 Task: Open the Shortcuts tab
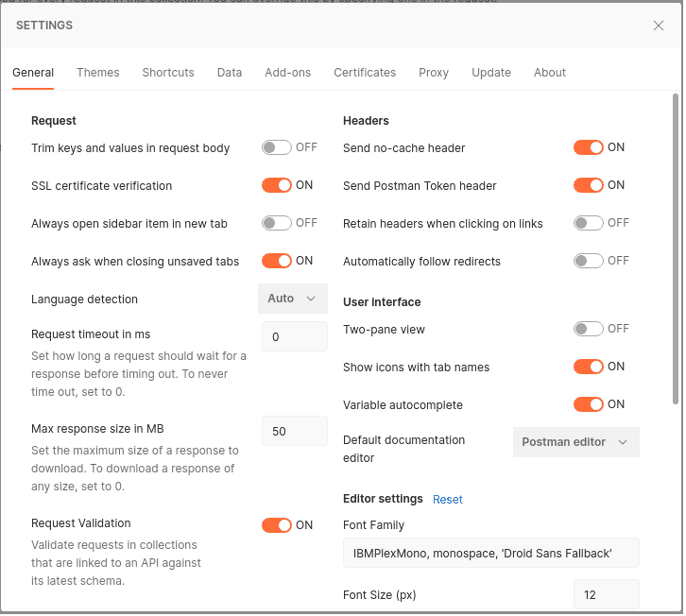168,73
